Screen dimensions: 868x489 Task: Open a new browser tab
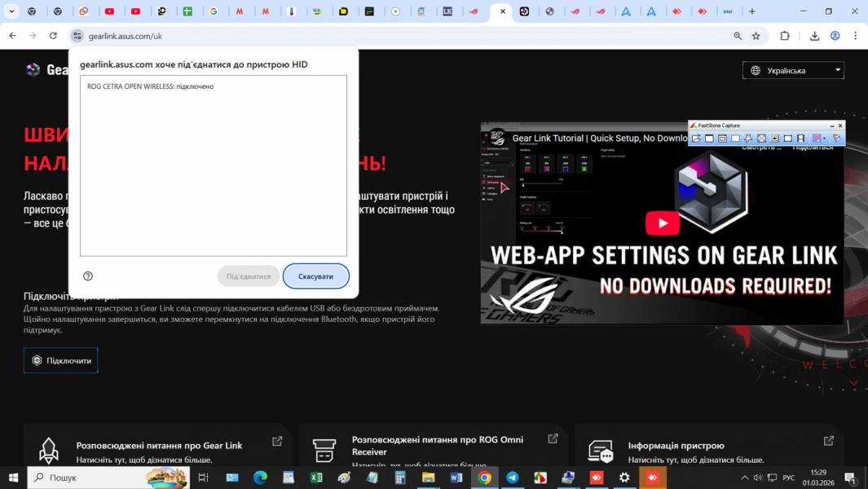[x=751, y=11]
